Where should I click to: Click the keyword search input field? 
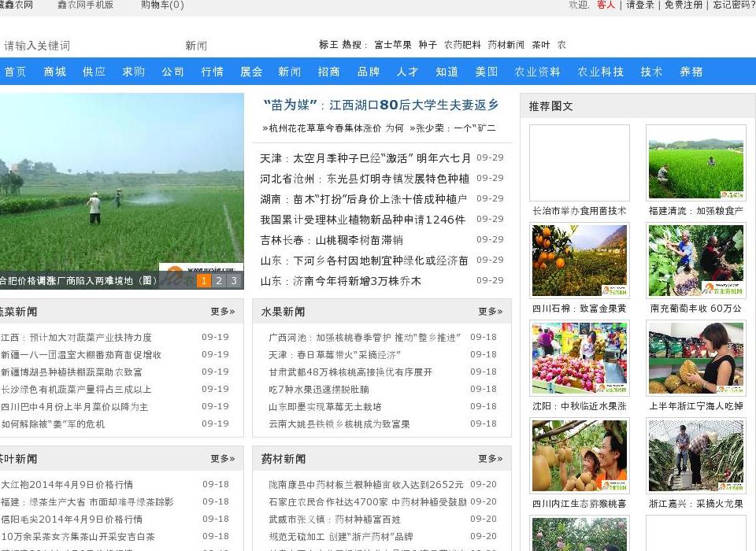pyautogui.click(x=89, y=46)
